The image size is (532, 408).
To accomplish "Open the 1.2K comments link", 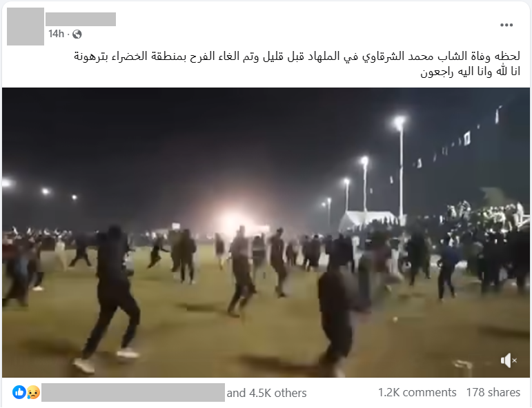I will pos(417,392).
